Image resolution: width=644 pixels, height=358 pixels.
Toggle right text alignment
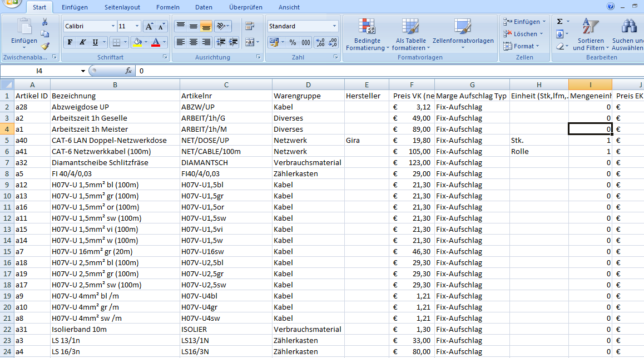(206, 41)
